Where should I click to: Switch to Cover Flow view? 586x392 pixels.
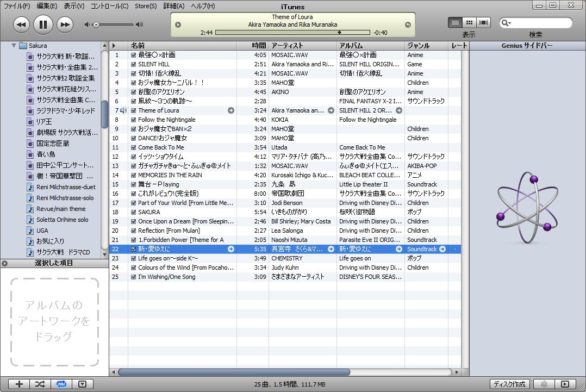click(483, 22)
